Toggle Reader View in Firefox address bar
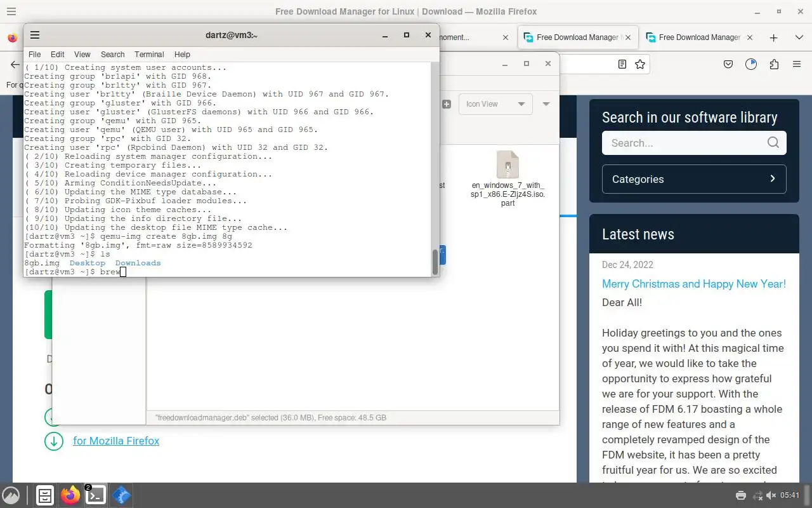The width and height of the screenshot is (812, 508). click(622, 64)
